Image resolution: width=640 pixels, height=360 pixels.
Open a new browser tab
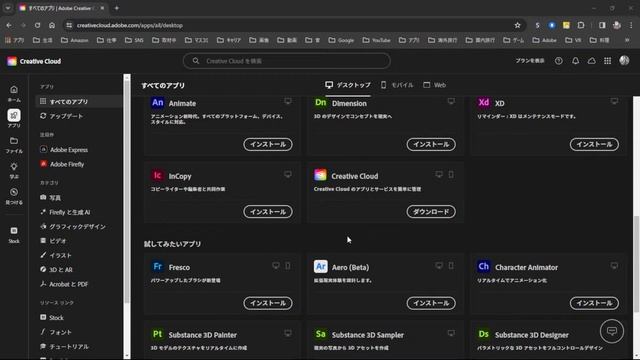[116, 8]
